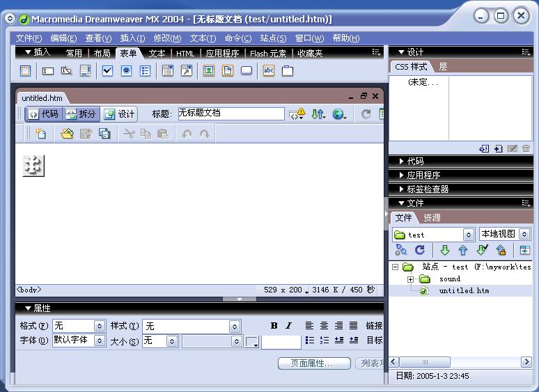Image resolution: width=539 pixels, height=392 pixels.
Task: Toggle Bold formatting in Properties
Action: point(274,326)
